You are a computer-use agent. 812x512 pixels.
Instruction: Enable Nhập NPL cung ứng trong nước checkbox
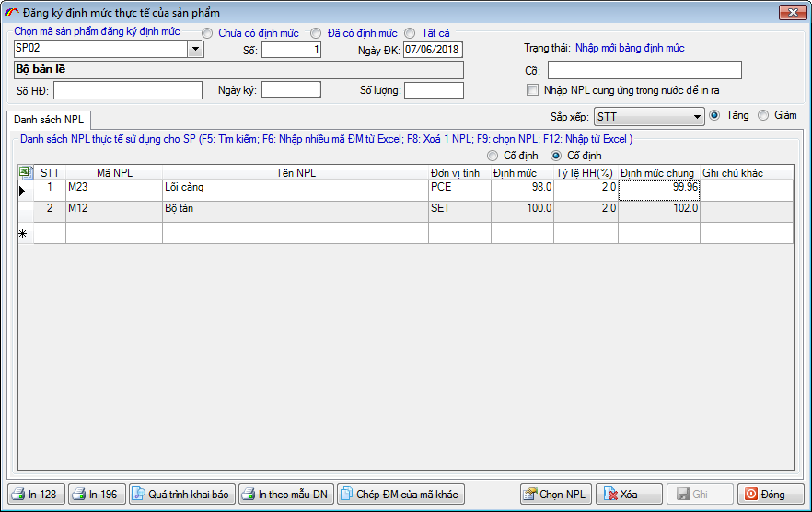point(532,90)
